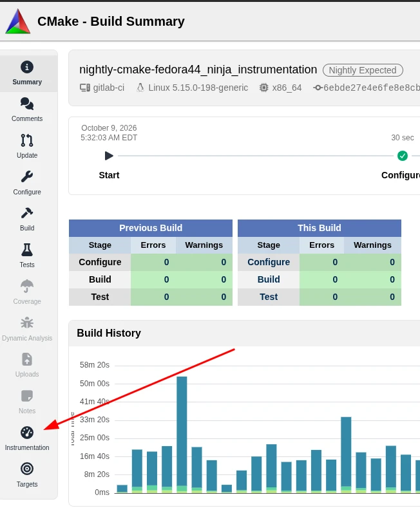Click the Warnings column header in Previous Build

click(204, 245)
